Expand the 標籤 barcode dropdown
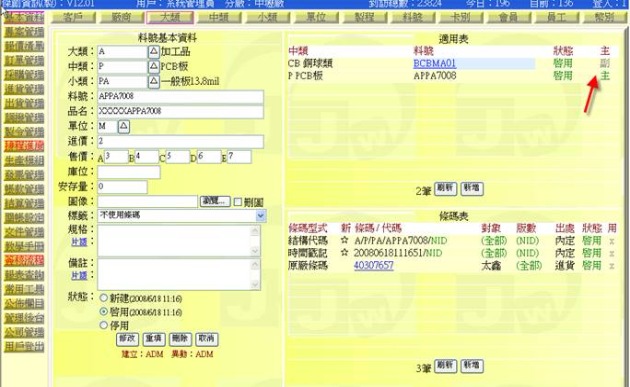Screen dimensions: 630x387 click(x=260, y=216)
